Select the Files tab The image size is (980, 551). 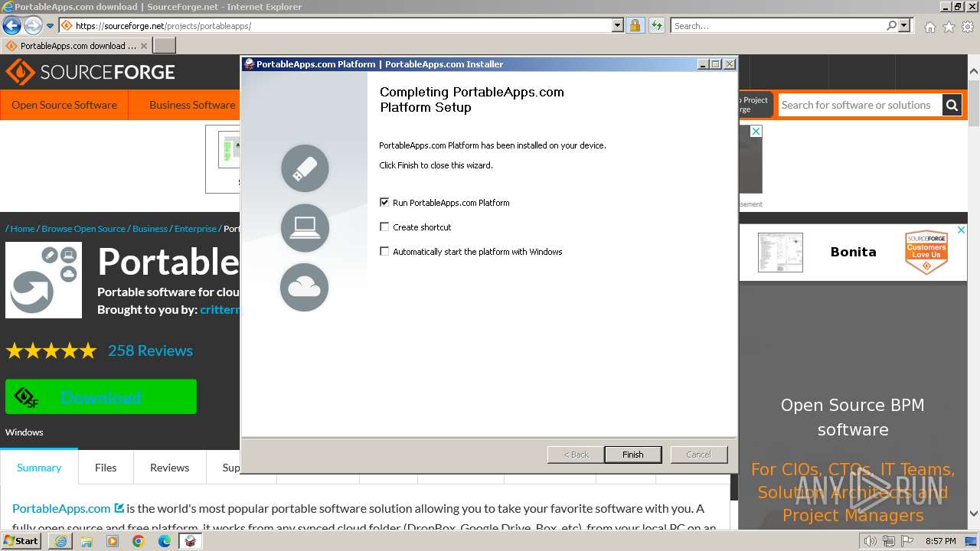pyautogui.click(x=106, y=468)
